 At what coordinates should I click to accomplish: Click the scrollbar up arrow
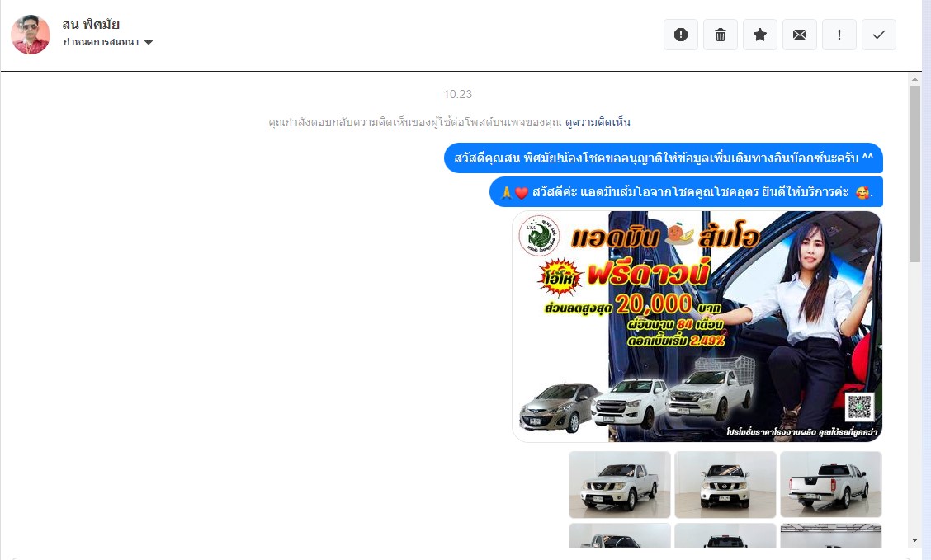tap(914, 79)
